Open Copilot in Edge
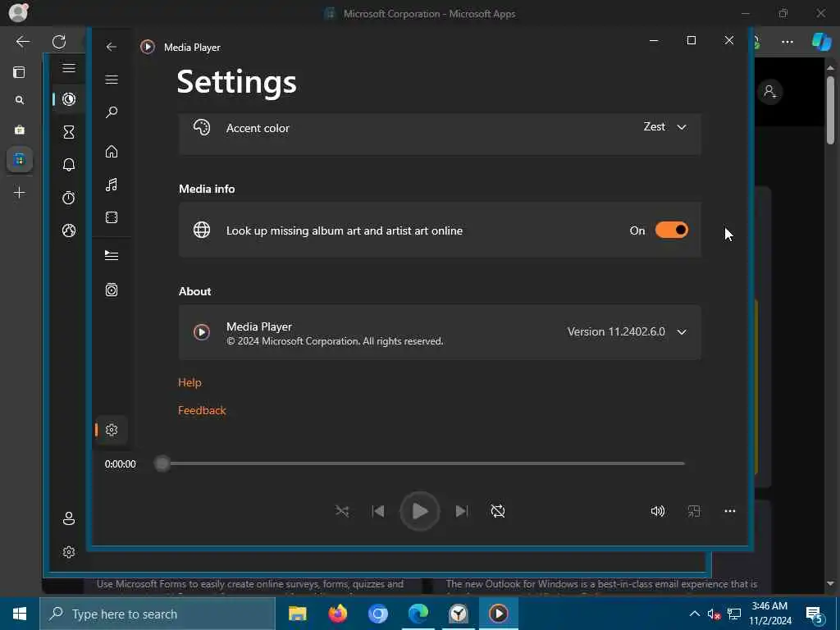The image size is (840, 630). tap(821, 42)
